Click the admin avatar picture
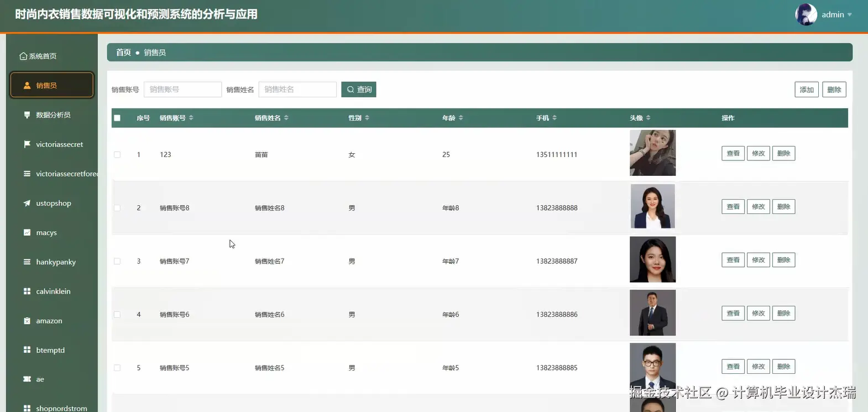 tap(806, 14)
